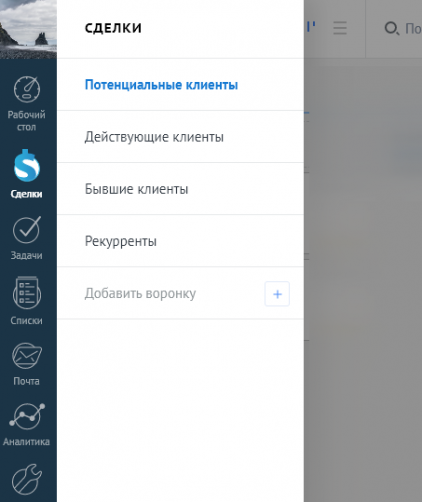Focus the search input field text
Image resolution: width=422 pixels, height=502 pixels.
click(413, 29)
